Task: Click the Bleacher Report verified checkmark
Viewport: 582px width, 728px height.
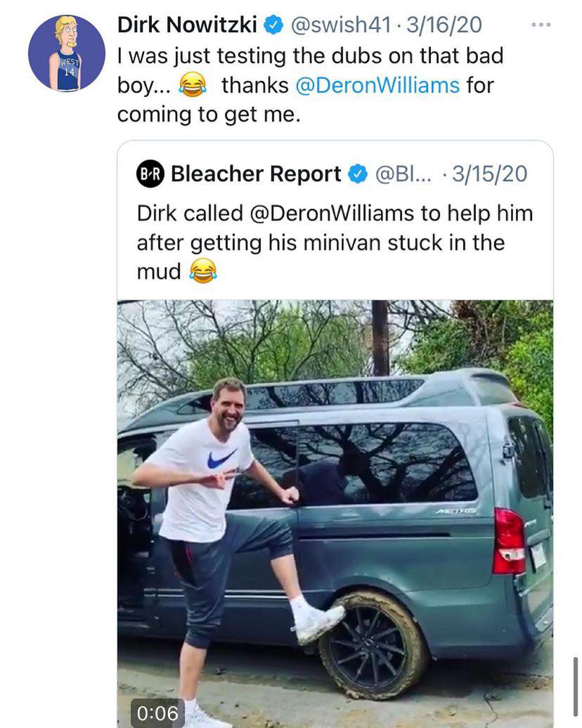Action: point(357,173)
